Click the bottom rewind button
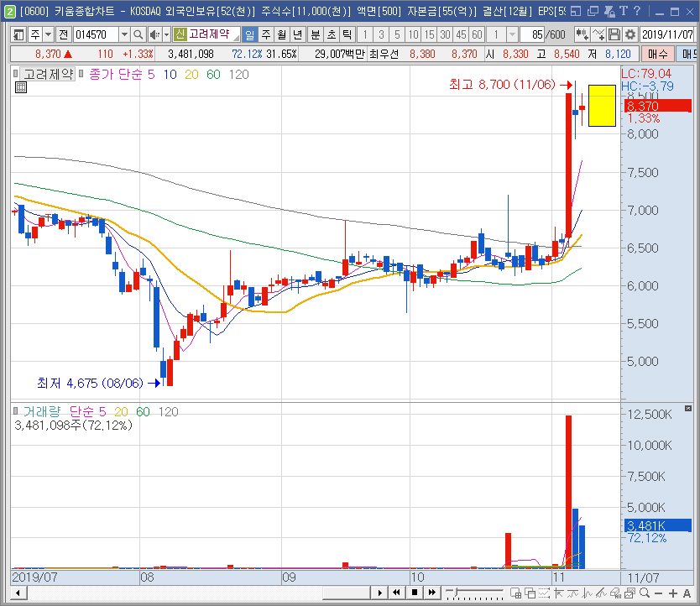The width and height of the screenshot is (700, 606). click(396, 593)
